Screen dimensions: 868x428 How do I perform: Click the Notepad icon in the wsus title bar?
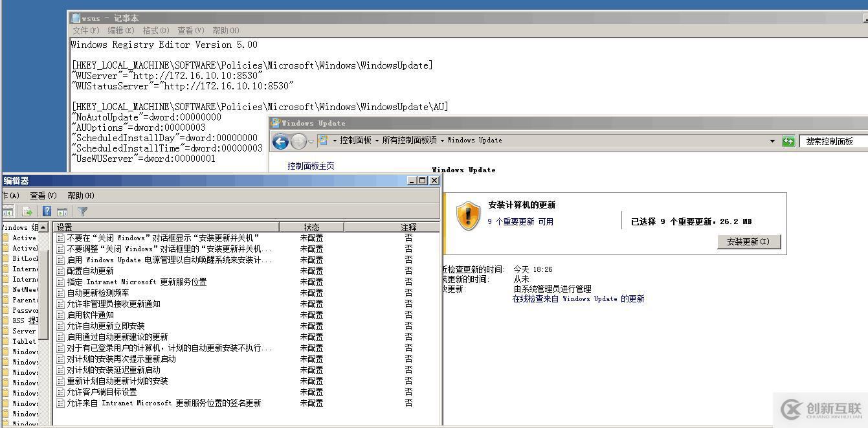coord(76,17)
